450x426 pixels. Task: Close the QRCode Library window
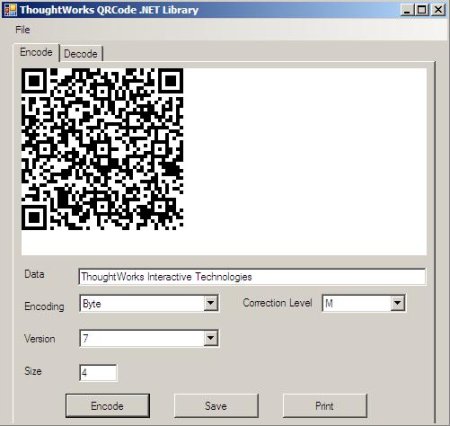(438, 10)
